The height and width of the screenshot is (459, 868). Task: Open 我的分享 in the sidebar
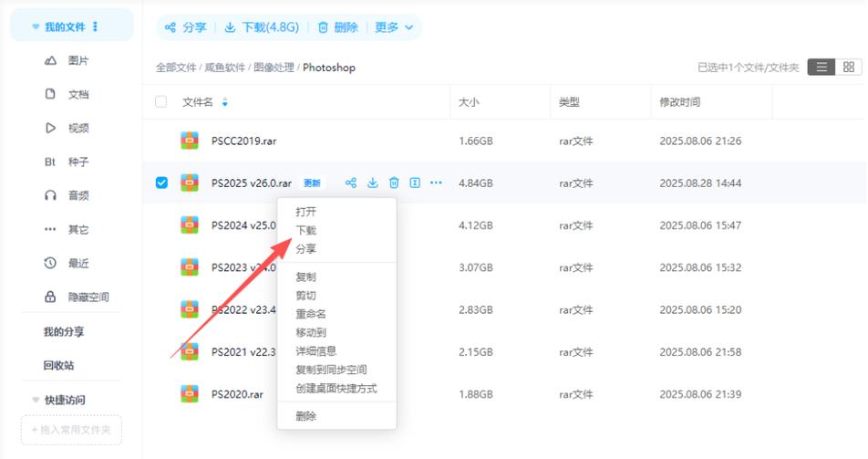pos(64,331)
